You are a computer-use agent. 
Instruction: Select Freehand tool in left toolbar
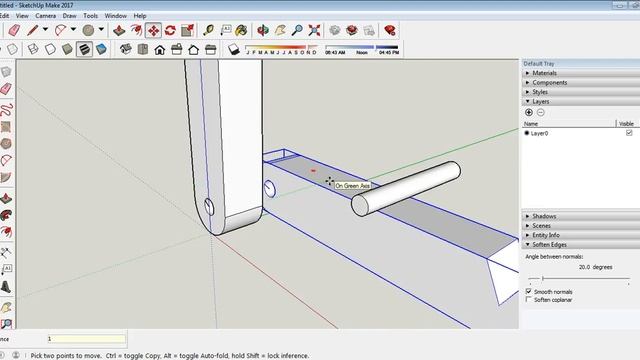6,109
